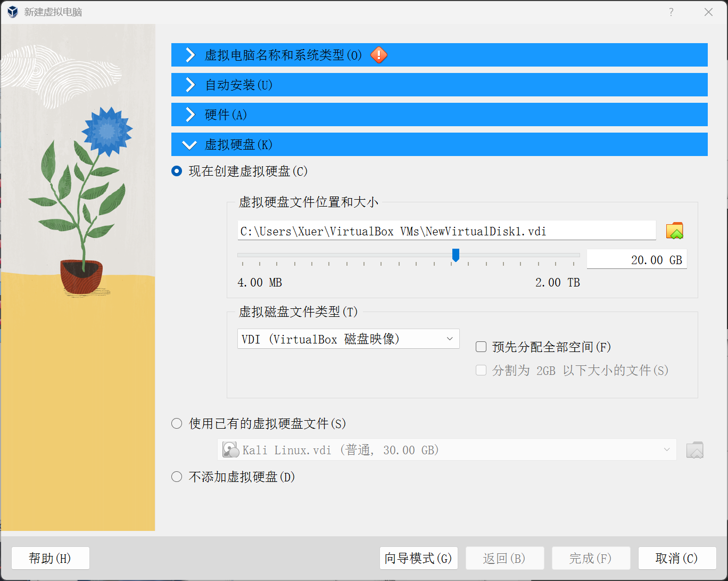728x581 pixels.
Task: Open the virtual disk file location browser folder icon
Action: coord(674,230)
